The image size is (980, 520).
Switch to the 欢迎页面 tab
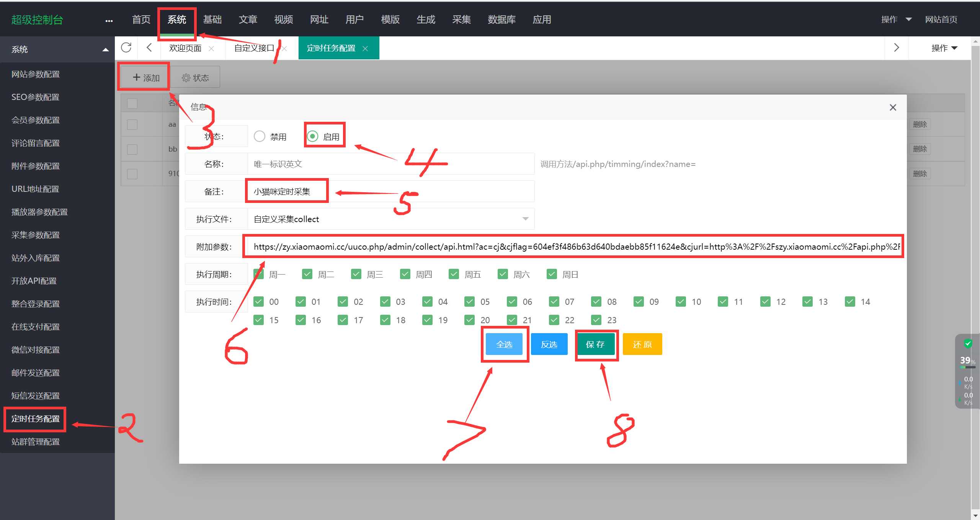[185, 48]
